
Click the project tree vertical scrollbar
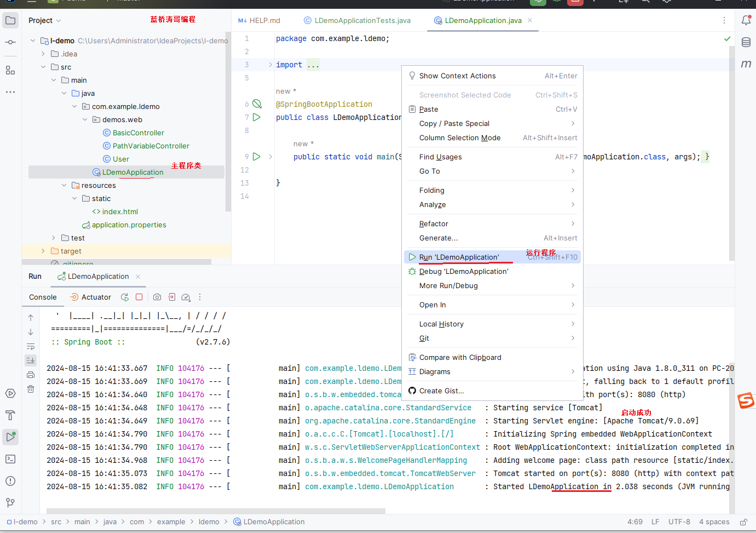228,122
